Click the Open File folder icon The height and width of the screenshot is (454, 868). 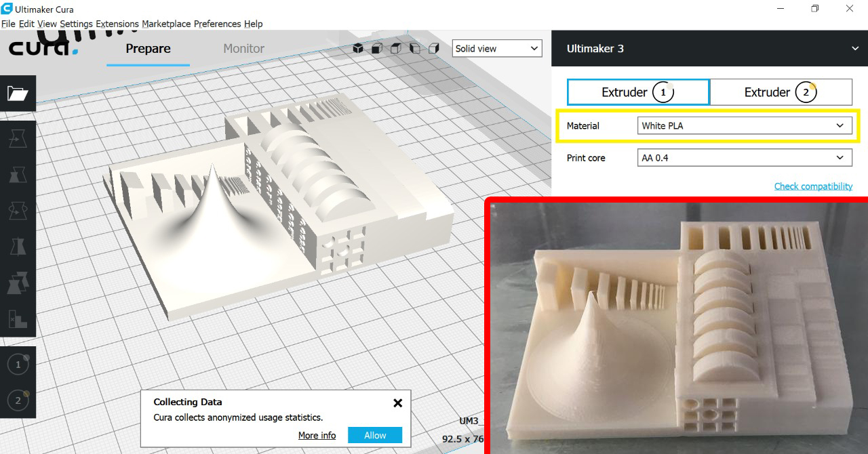click(18, 94)
